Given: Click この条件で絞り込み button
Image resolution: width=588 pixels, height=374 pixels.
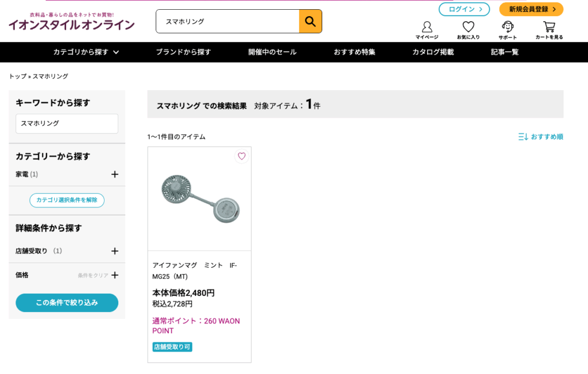Looking at the screenshot, I should (x=67, y=303).
